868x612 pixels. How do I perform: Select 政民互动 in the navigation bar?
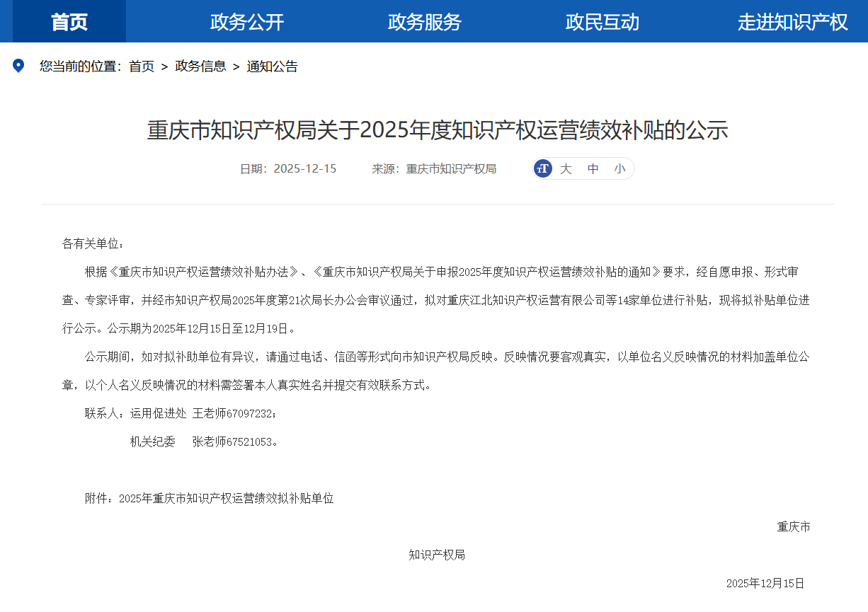pos(603,22)
